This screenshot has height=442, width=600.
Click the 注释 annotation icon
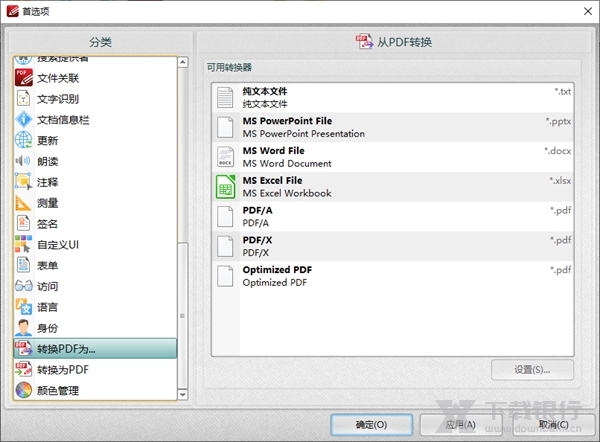[x=24, y=181]
